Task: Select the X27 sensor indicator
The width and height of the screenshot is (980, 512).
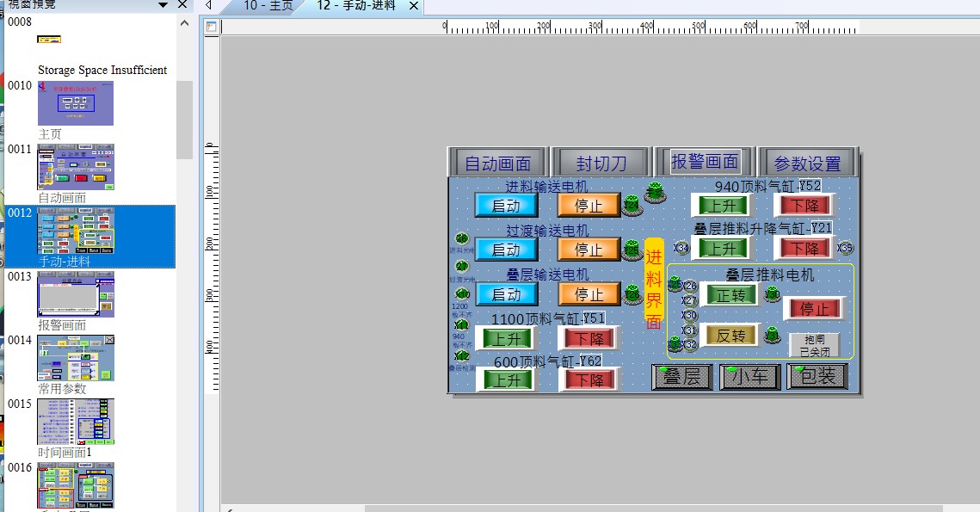Action: click(689, 301)
